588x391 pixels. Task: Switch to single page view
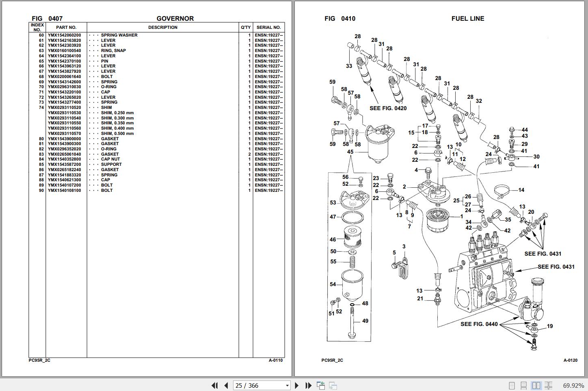(512, 385)
